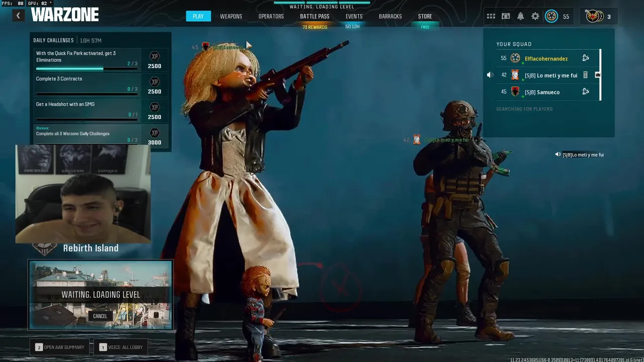Image resolution: width=644 pixels, height=362 pixels.
Task: Open the notifications bell
Action: coord(521,17)
